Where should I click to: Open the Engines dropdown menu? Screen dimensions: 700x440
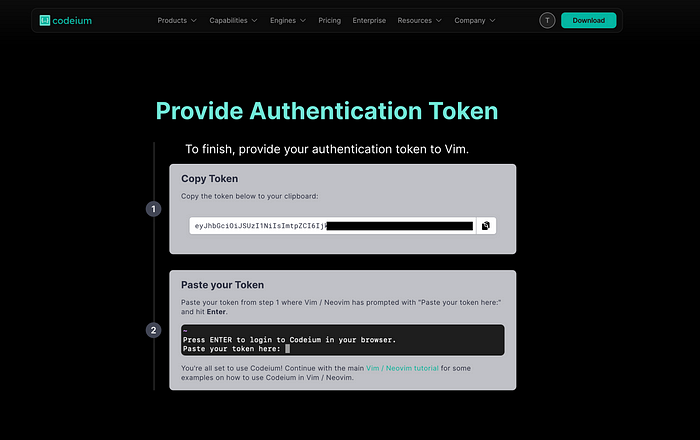point(288,20)
